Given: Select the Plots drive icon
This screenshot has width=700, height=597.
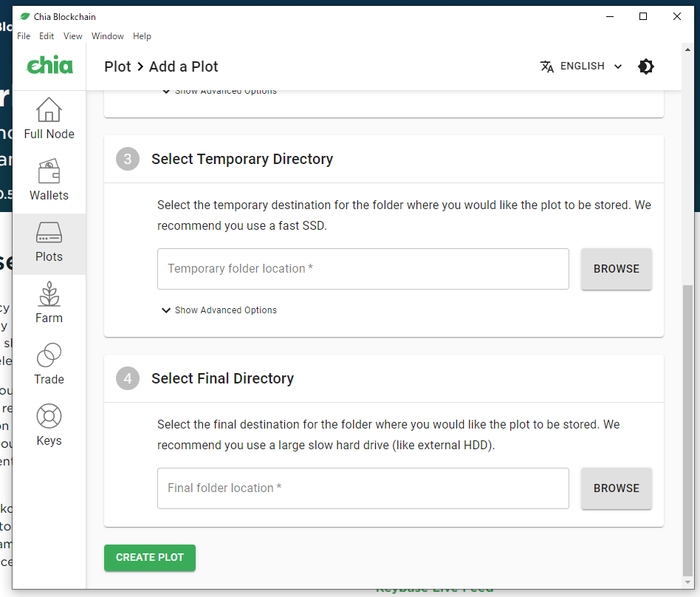Looking at the screenshot, I should 49,233.
